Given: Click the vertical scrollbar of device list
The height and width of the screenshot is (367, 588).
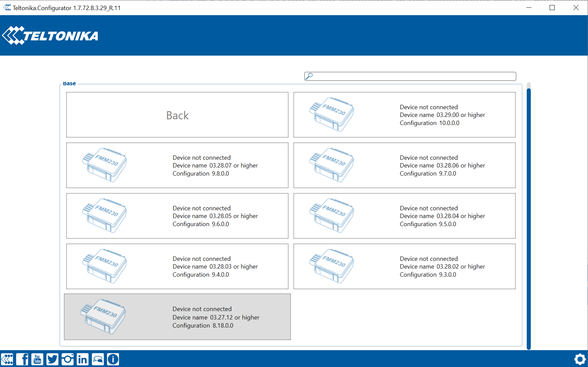Looking at the screenshot, I should point(529,218).
